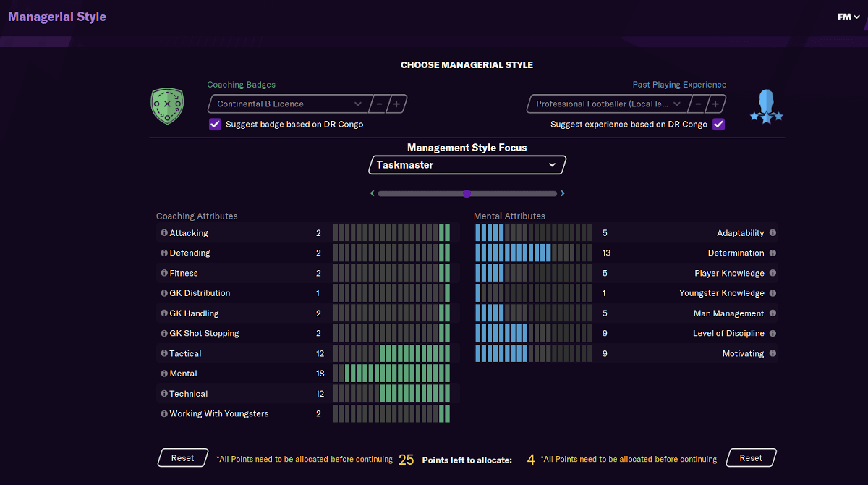Viewport: 868px width, 485px height.
Task: Click the info icon beside Tactical
Action: (x=164, y=354)
